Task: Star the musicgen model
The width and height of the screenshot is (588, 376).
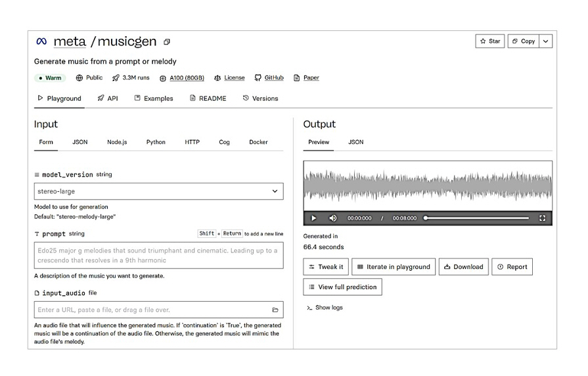Action: 489,41
